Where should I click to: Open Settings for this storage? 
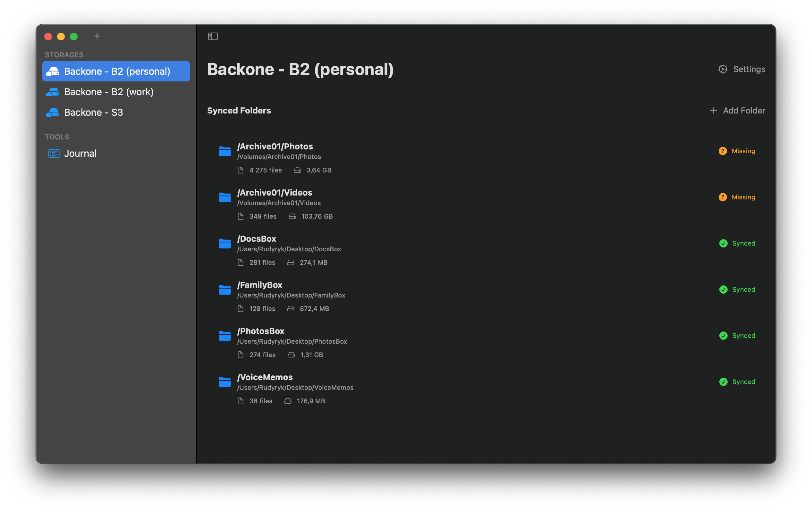(742, 69)
